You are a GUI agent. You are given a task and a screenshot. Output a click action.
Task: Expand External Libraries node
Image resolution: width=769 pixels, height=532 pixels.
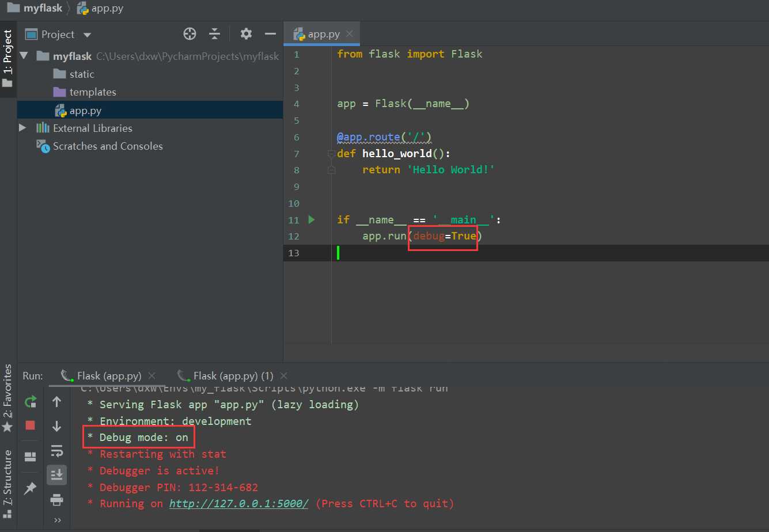(22, 128)
